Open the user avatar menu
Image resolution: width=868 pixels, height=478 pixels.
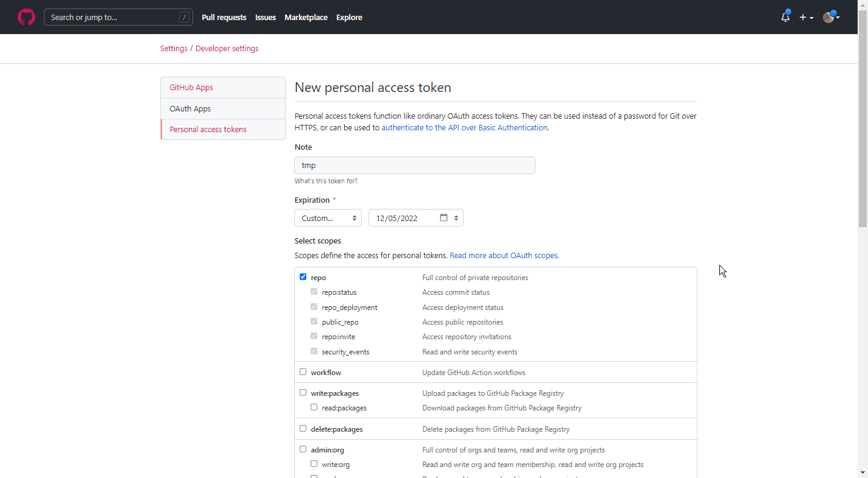tap(831, 18)
